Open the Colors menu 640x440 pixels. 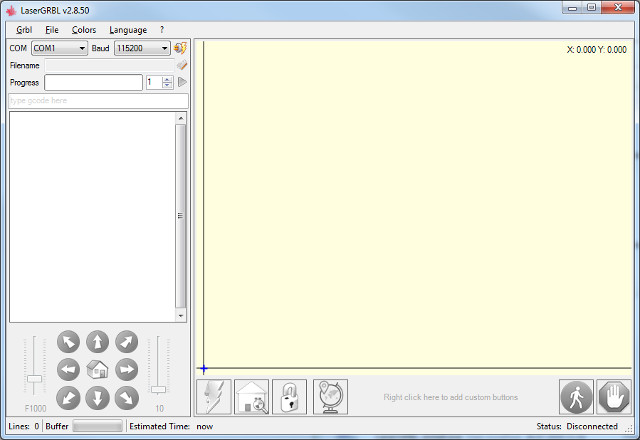click(x=84, y=30)
